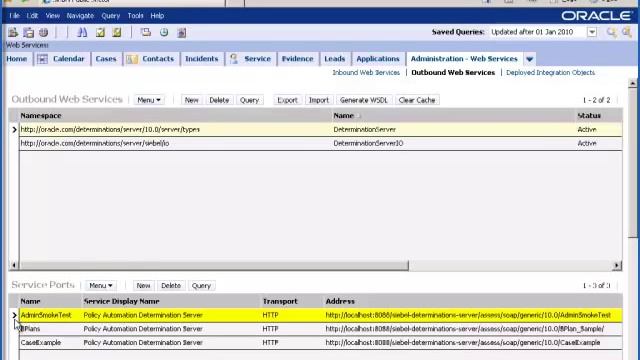The height and width of the screenshot is (360, 640).
Task: Click the printer-style icon left of clock
Action: (146, 32)
